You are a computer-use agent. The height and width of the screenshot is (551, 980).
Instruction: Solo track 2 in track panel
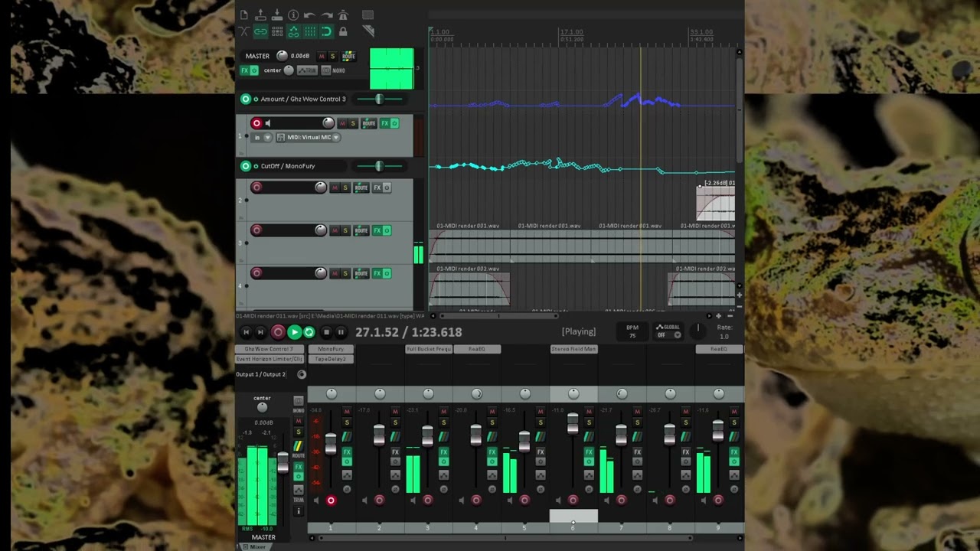tap(345, 187)
